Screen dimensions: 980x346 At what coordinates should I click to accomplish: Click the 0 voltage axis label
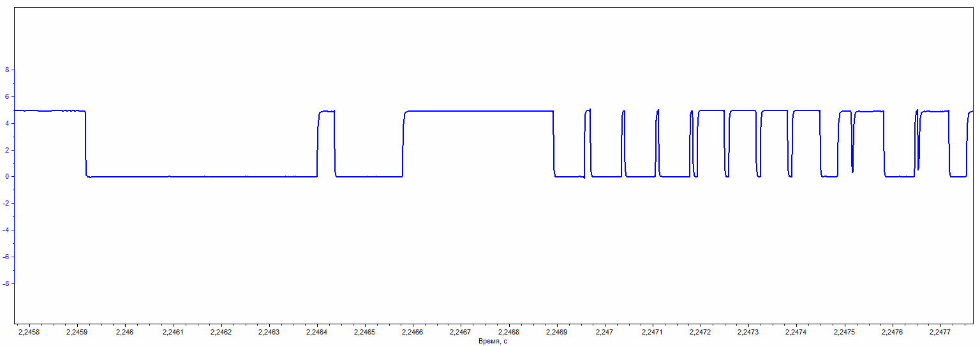[x=7, y=176]
